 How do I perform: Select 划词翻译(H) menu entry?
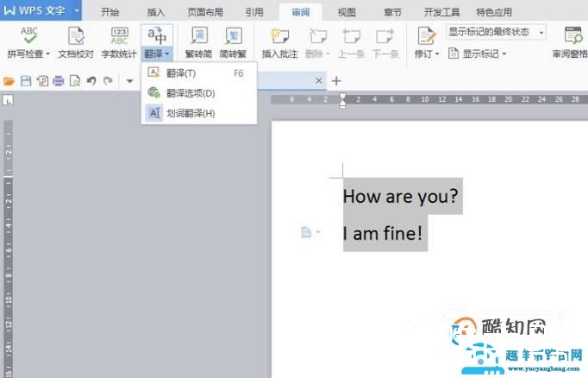click(199, 113)
